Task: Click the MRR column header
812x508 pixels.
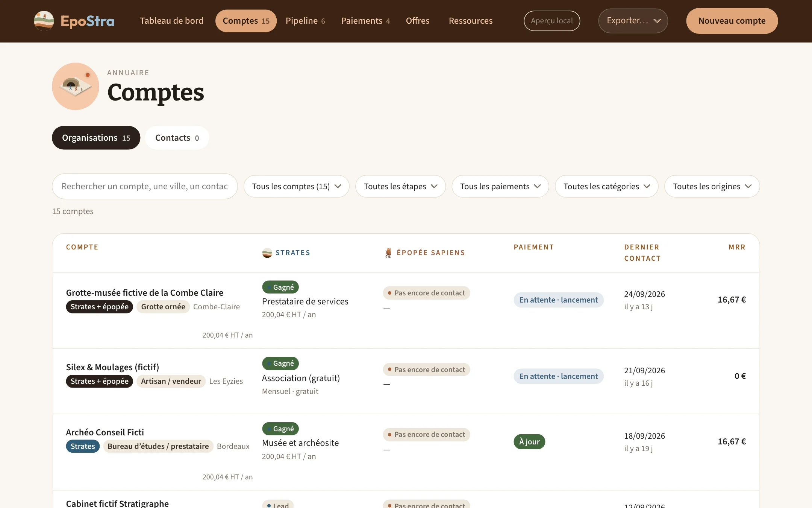Action: (737, 247)
